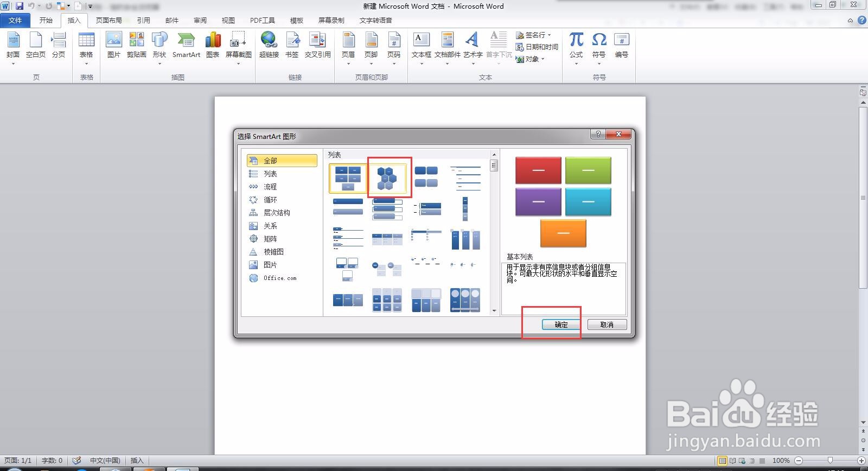The height and width of the screenshot is (471, 868).
Task: Open page number (页码) options
Action: (394, 48)
